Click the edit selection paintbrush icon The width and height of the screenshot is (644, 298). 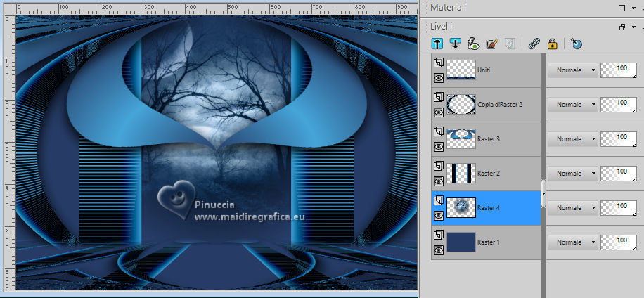pos(491,44)
